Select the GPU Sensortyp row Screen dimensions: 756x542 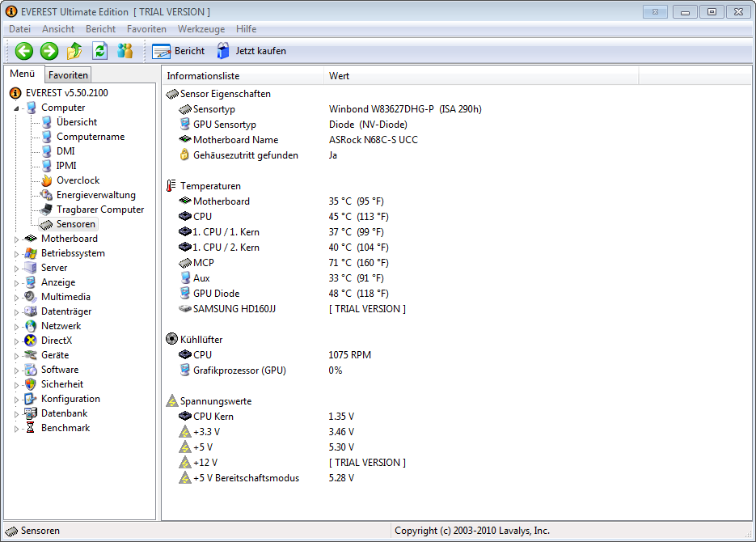293,125
